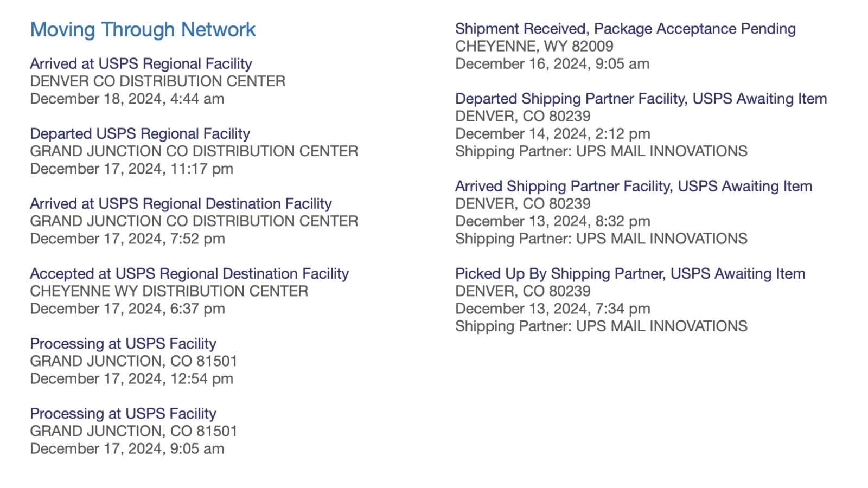
Task: Select the December 17, 2024, 6:37 pm timestamp
Action: pyautogui.click(x=127, y=309)
